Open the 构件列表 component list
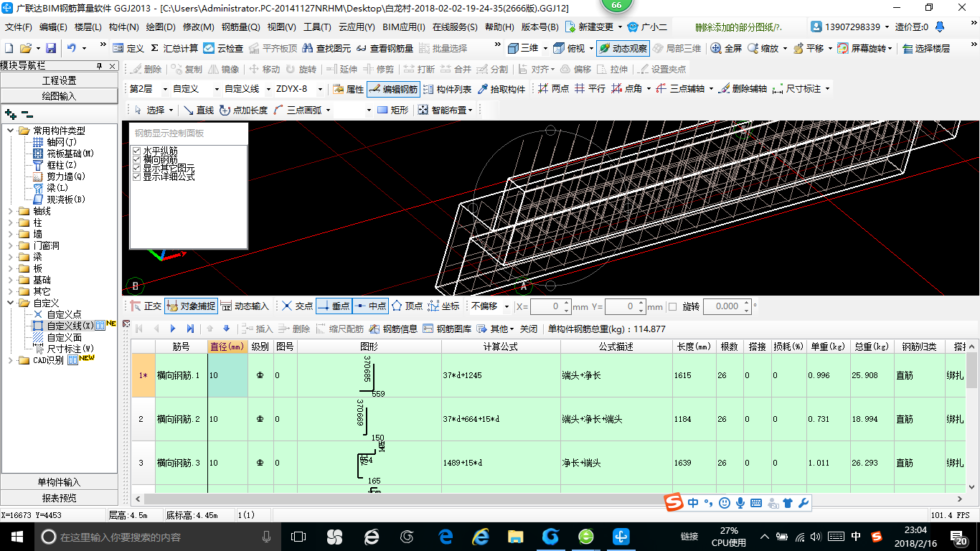This screenshot has height=551, width=980. [447, 89]
